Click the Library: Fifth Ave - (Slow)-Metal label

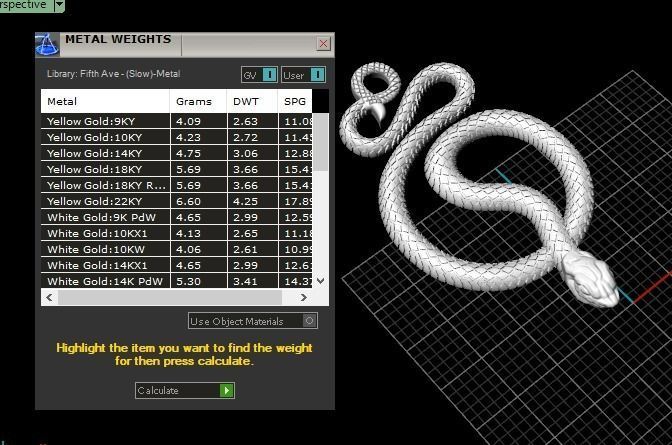coord(114,74)
